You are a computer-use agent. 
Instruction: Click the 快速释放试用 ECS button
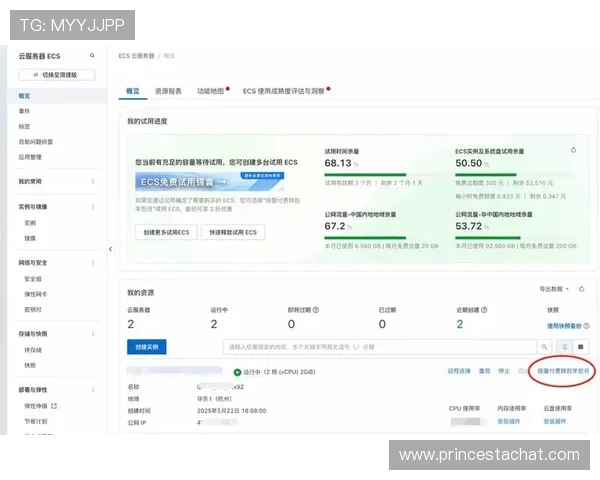point(233,232)
